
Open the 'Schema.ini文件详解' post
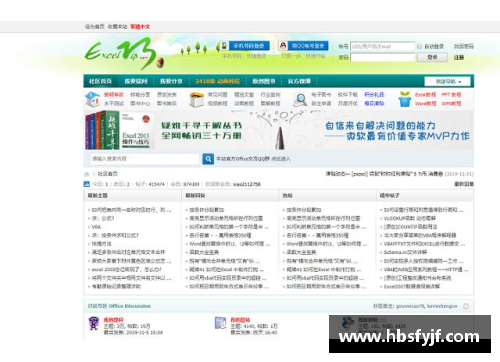click(405, 252)
